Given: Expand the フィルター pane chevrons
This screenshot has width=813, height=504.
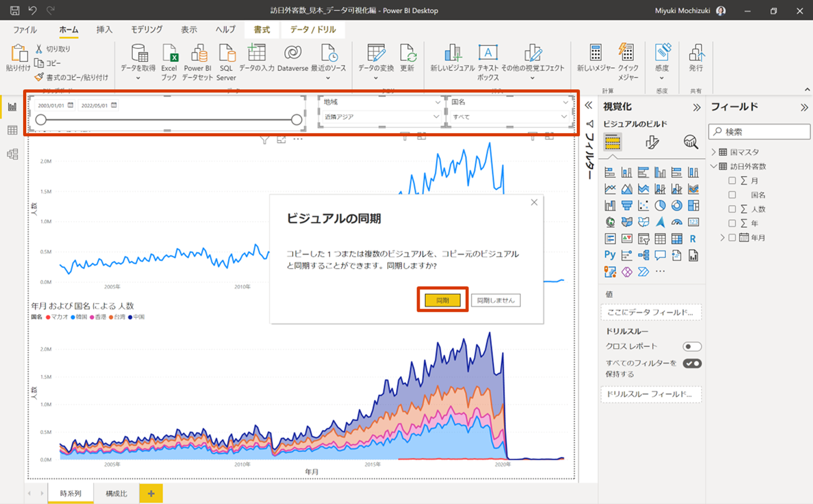Looking at the screenshot, I should coord(588,106).
